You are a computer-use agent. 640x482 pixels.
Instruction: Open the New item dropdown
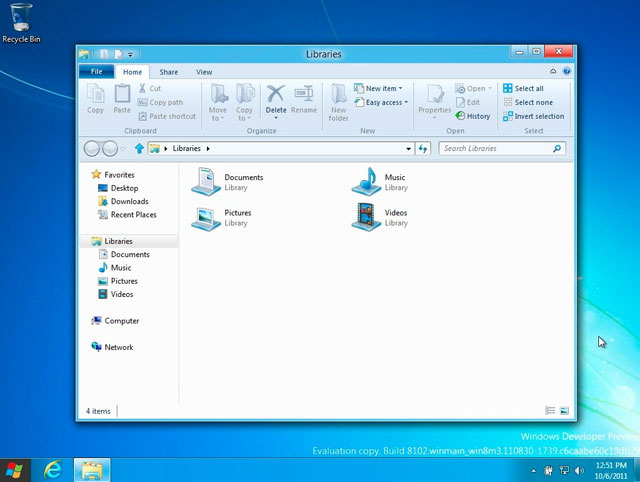click(x=378, y=88)
